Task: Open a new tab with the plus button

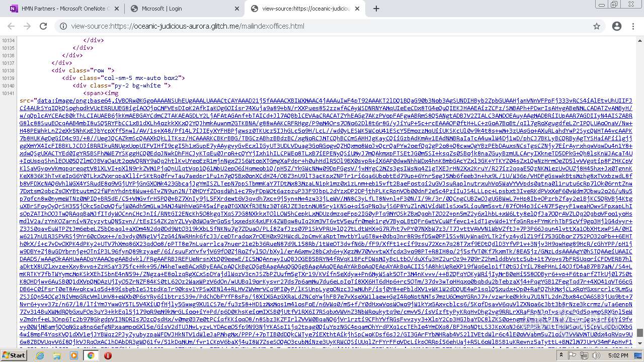Action: tap(376, 9)
